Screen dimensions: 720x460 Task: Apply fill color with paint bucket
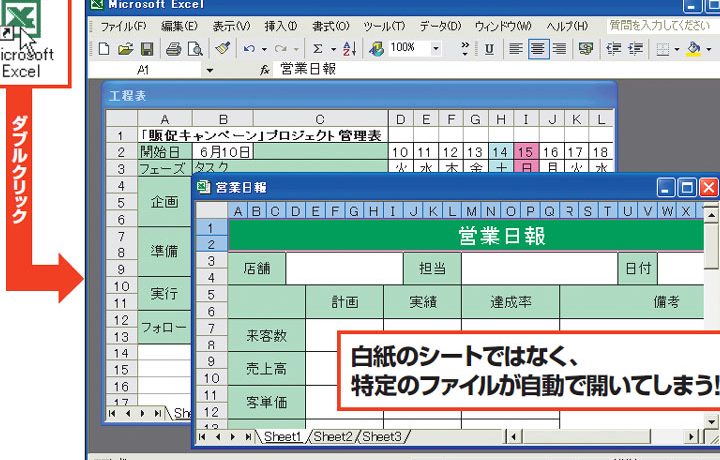click(x=694, y=49)
